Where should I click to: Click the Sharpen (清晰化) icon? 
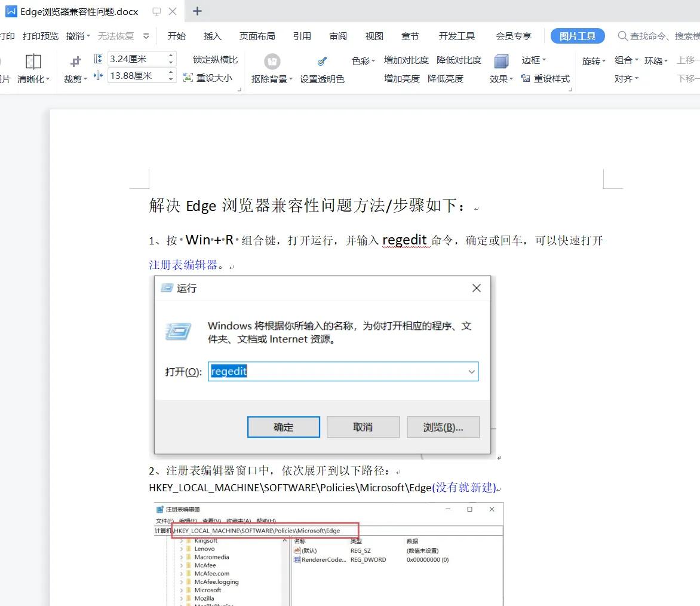(33, 61)
